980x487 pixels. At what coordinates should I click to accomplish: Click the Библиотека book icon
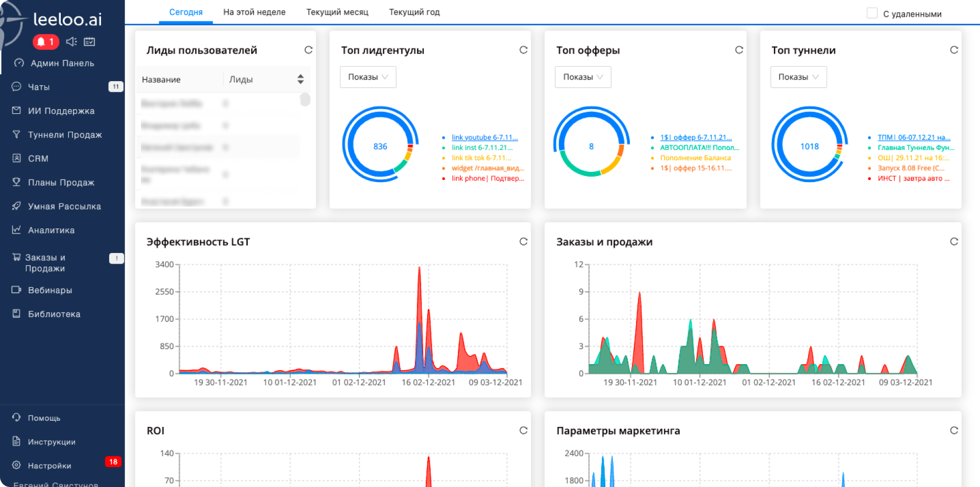click(16, 314)
